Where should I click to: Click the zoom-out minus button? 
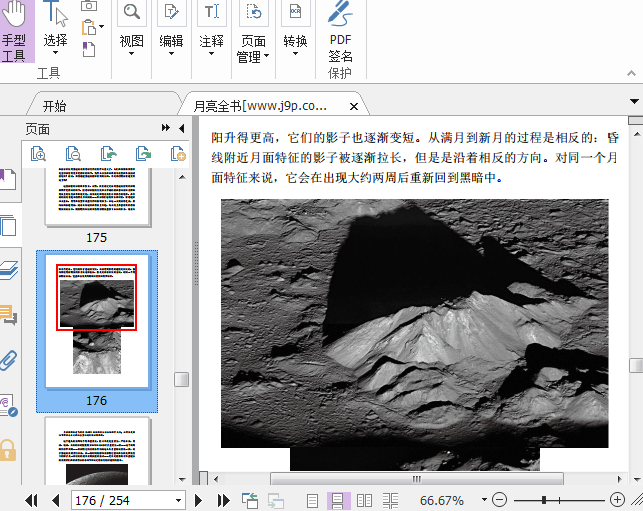(x=500, y=500)
